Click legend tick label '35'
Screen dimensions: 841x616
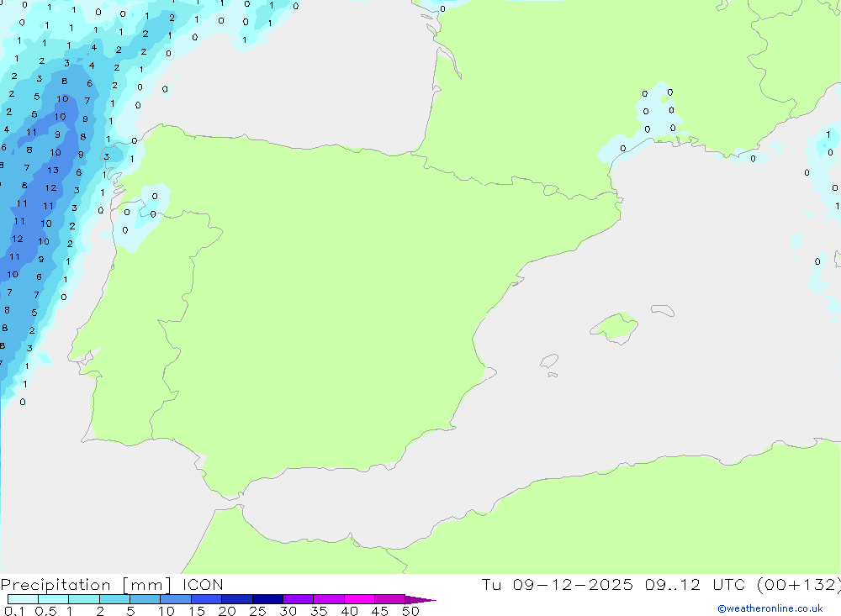[319, 611]
